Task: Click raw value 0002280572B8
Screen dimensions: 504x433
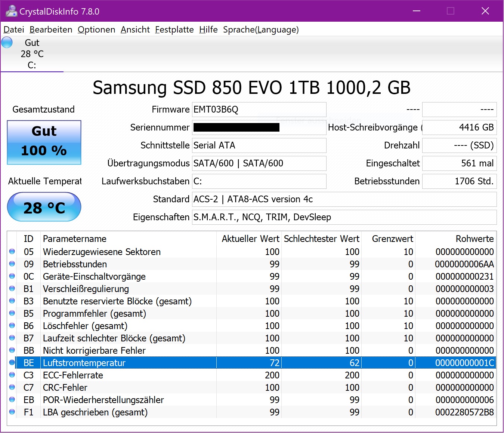Action: click(464, 412)
